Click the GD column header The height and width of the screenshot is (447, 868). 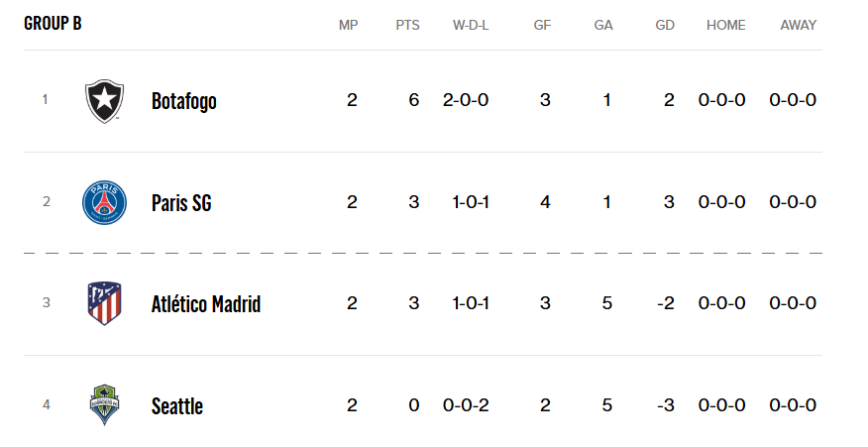665,25
